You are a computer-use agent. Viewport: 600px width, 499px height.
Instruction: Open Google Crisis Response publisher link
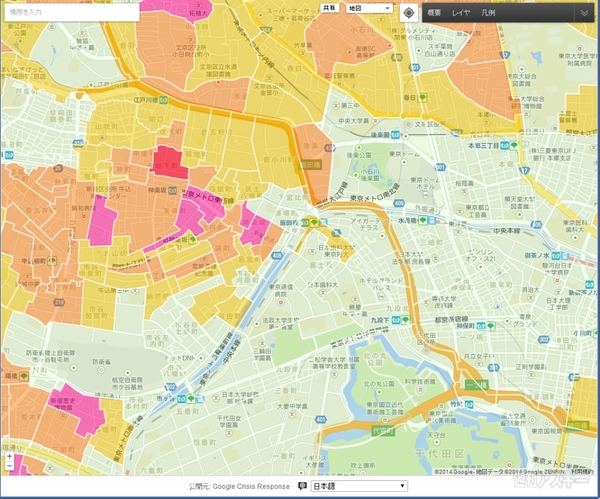pos(251,486)
